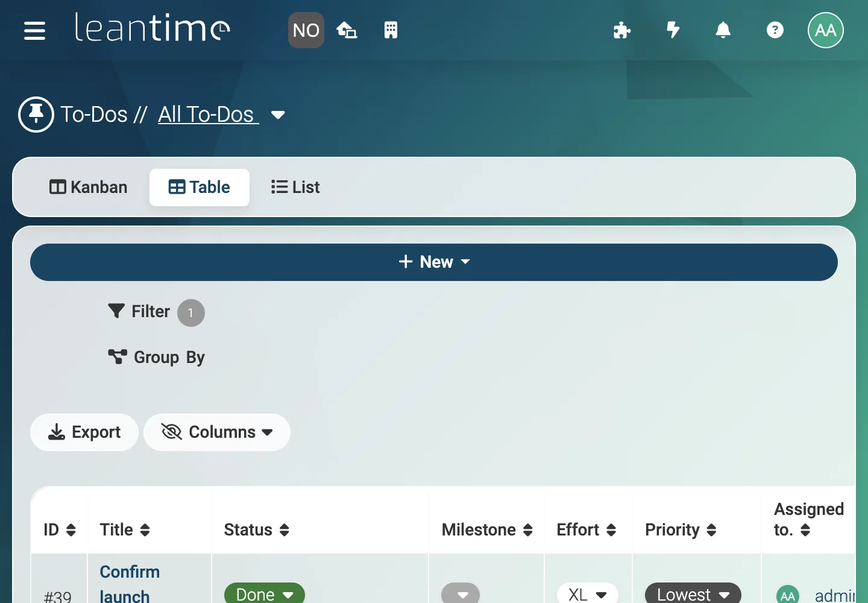Export the to-do table
868x603 pixels.
84,432
